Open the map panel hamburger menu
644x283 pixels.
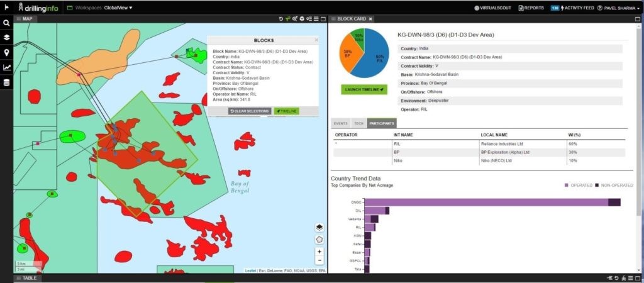(x=316, y=19)
